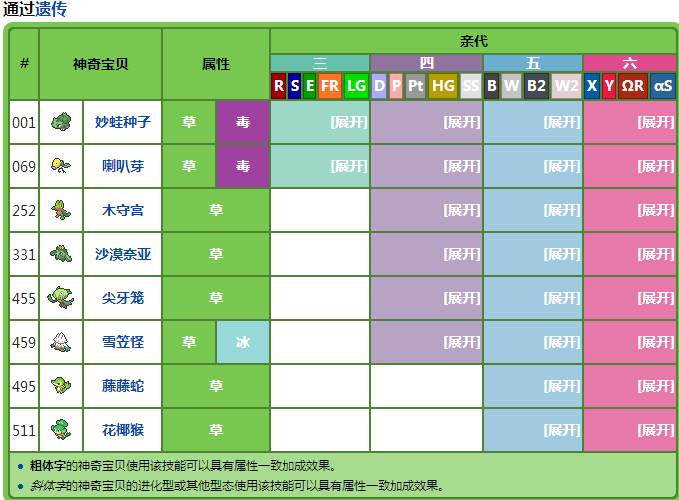Open the 尖牙笼 page link
The width and height of the screenshot is (679, 500).
click(x=123, y=298)
